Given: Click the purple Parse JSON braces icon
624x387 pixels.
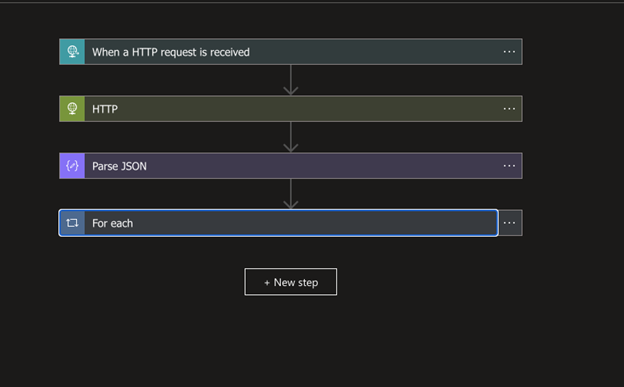Looking at the screenshot, I should tap(72, 166).
